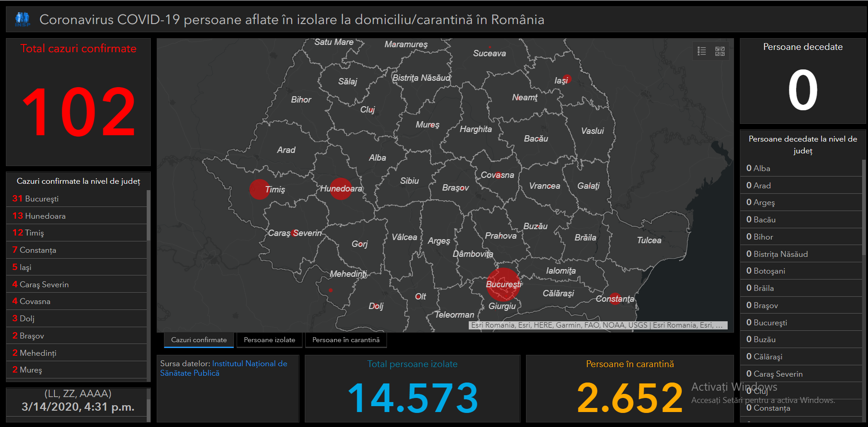Click the red circle marker on București

(503, 284)
